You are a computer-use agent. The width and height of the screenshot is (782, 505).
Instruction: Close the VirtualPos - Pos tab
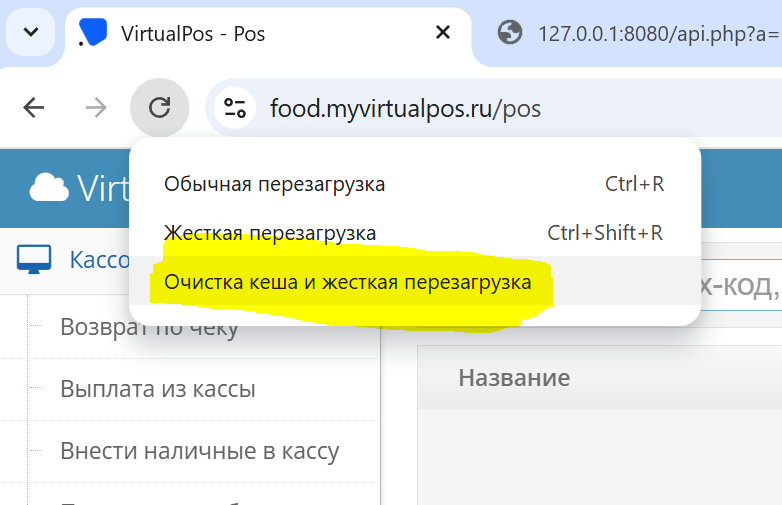click(443, 33)
